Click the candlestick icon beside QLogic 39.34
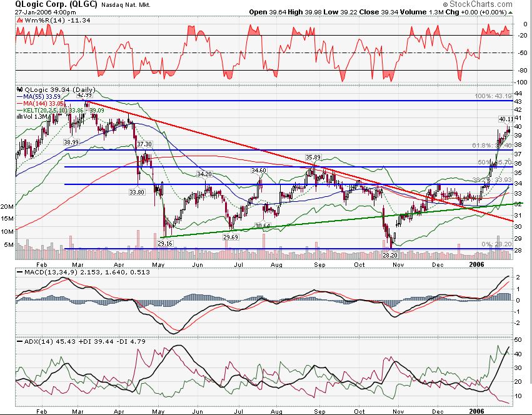532x415 pixels. coord(19,89)
